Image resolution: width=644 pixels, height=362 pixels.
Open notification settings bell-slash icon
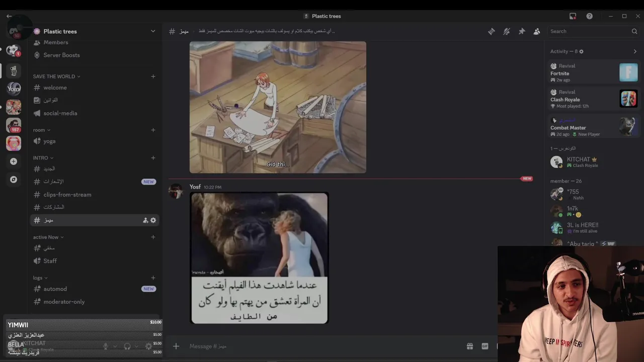pyautogui.click(x=507, y=31)
